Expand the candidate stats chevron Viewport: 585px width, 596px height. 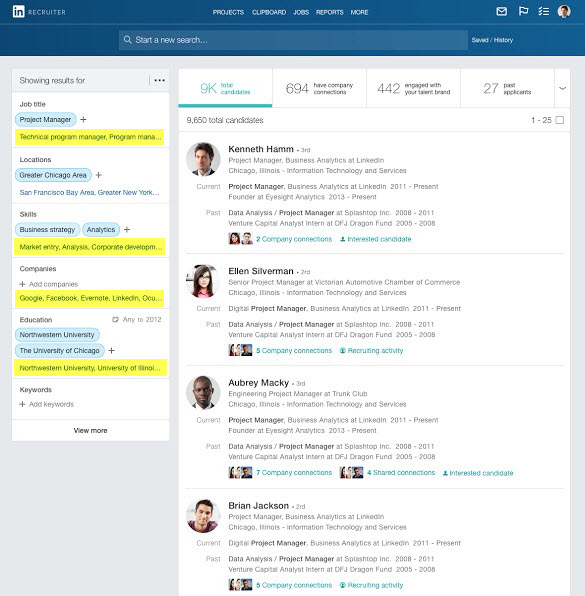[563, 88]
